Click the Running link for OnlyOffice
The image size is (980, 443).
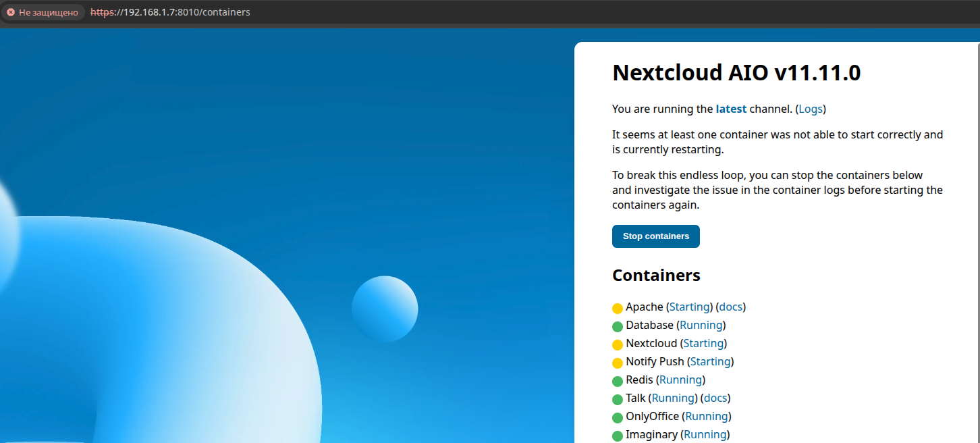705,416
